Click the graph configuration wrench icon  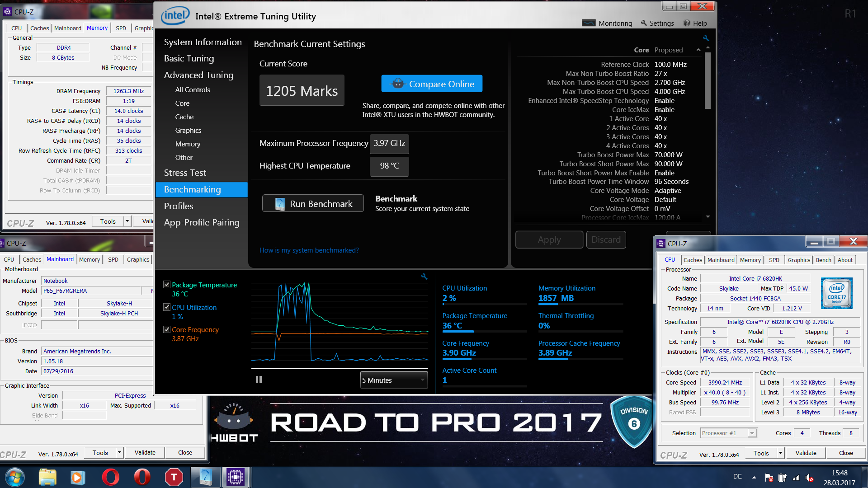[x=424, y=277]
